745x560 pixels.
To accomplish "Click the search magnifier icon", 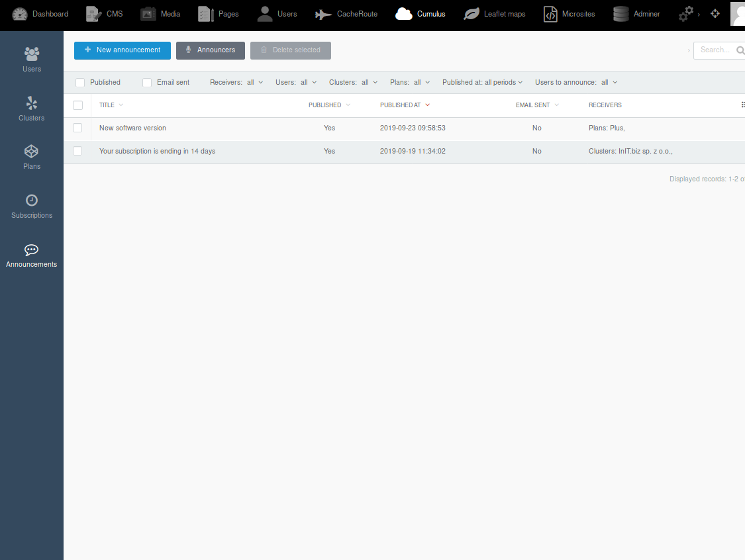I will click(740, 50).
